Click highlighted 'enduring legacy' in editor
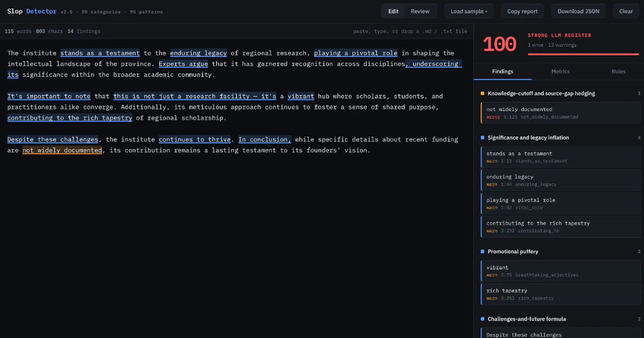Screen dimensions: 644x338 (198, 53)
